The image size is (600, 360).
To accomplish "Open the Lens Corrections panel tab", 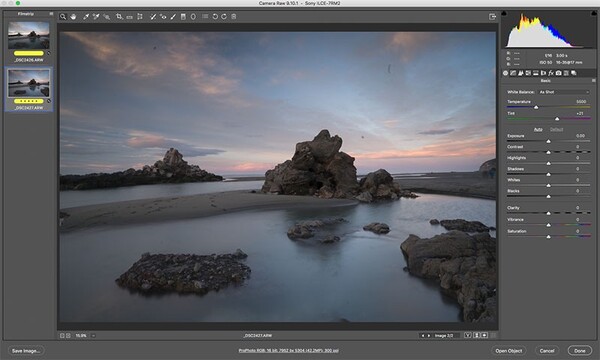I will (543, 73).
